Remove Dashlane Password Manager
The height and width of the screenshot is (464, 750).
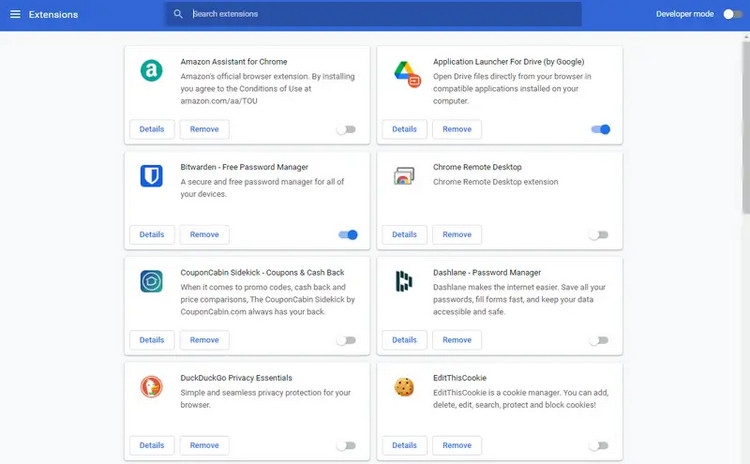[457, 340]
